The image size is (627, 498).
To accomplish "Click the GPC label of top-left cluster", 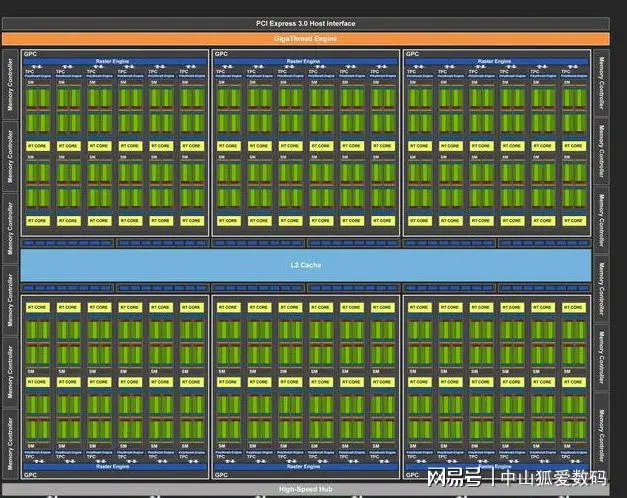I will click(x=30, y=54).
